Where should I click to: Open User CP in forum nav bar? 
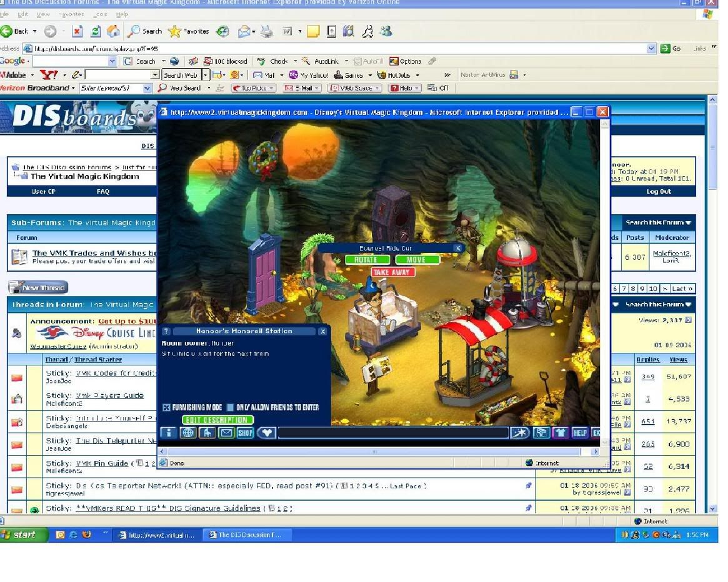(43, 192)
